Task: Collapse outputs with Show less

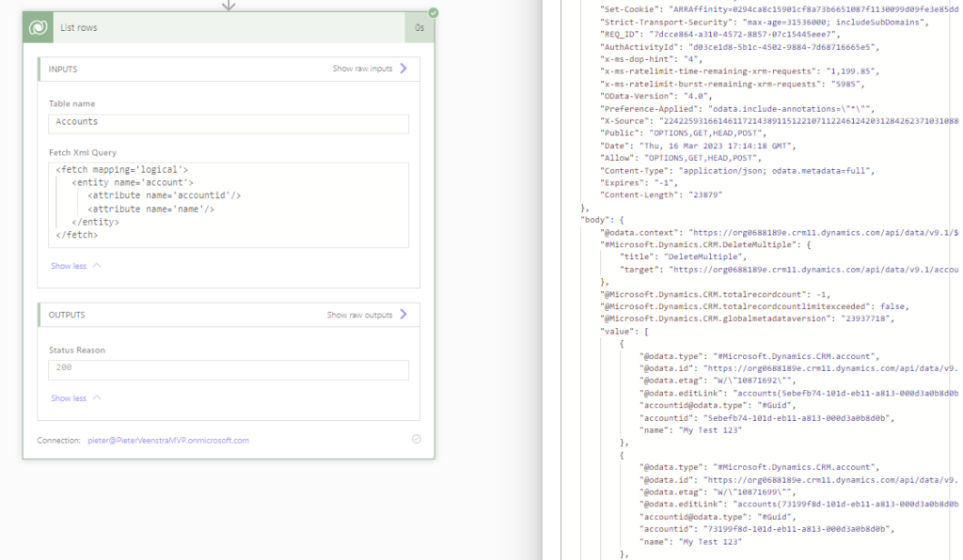Action: point(68,398)
